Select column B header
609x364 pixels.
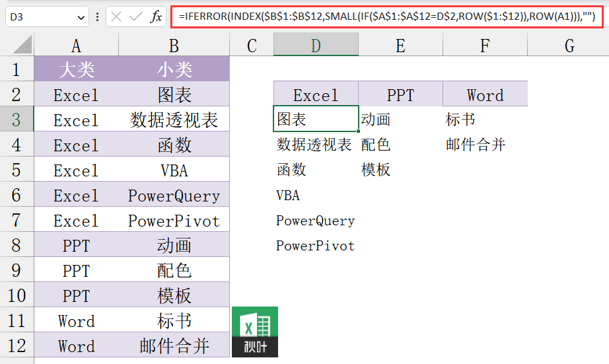pyautogui.click(x=174, y=45)
